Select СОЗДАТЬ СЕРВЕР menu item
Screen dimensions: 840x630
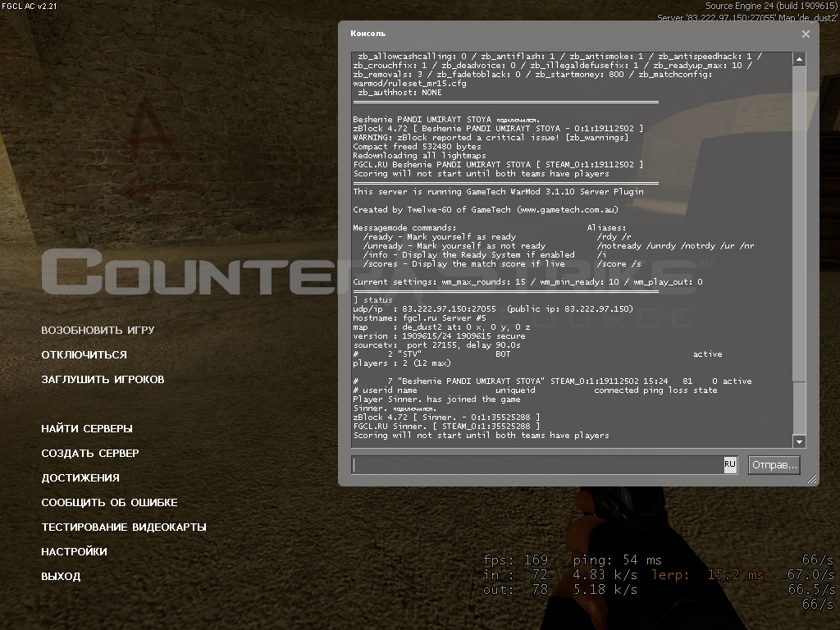coord(90,453)
